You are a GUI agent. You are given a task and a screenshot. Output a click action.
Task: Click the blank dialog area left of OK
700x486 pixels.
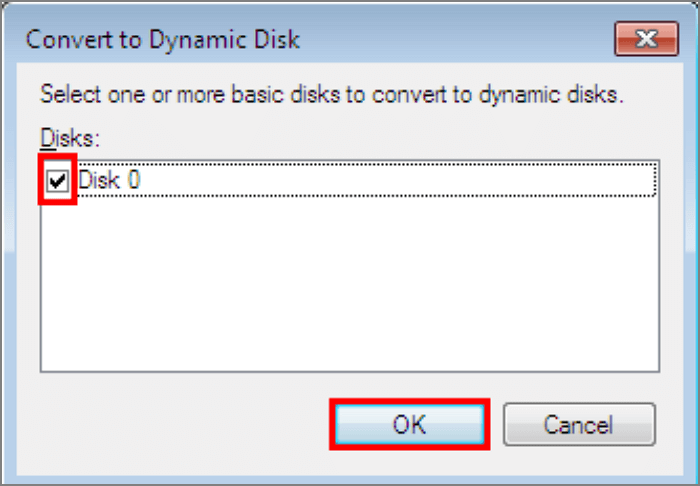pos(180,424)
